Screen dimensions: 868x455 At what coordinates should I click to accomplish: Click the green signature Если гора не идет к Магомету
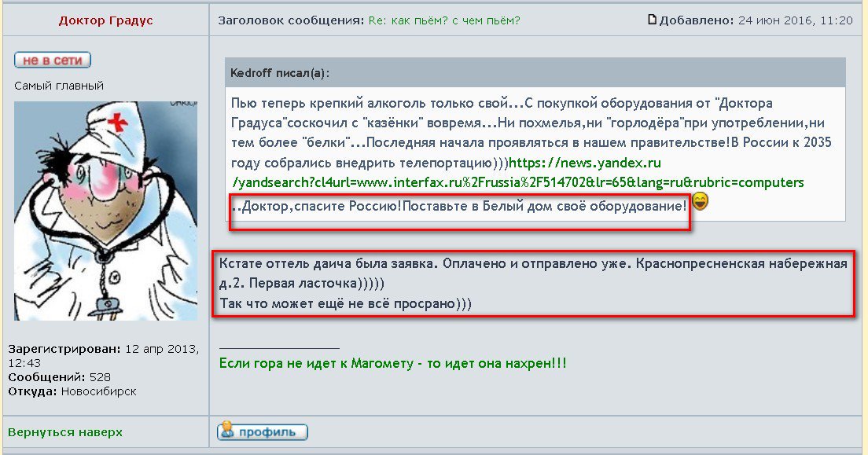coord(392,364)
